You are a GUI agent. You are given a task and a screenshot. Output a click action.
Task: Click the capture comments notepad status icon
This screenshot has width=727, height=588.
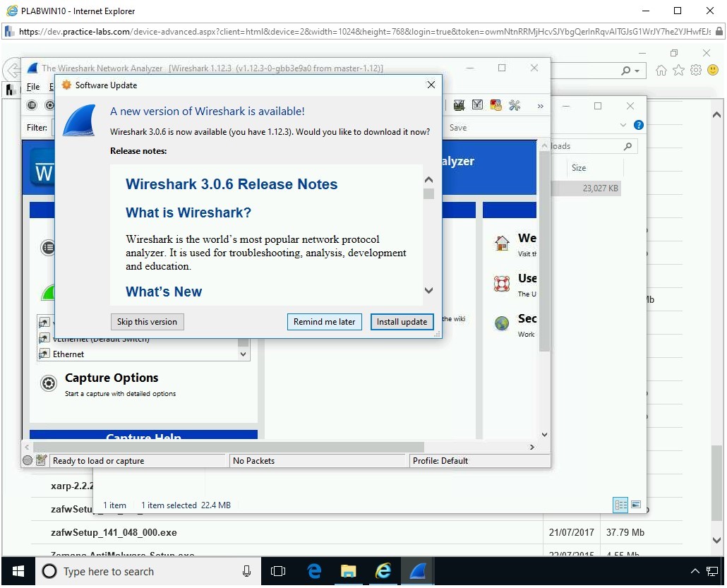coord(41,461)
